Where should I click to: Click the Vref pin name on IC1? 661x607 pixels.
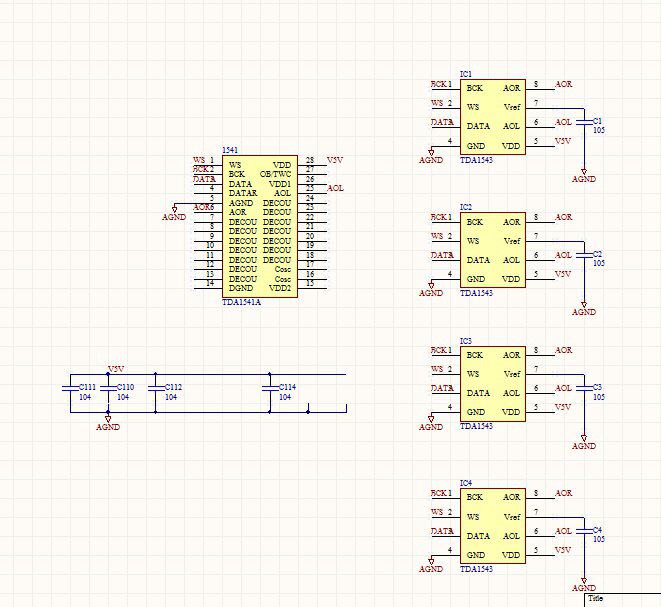tap(512, 107)
